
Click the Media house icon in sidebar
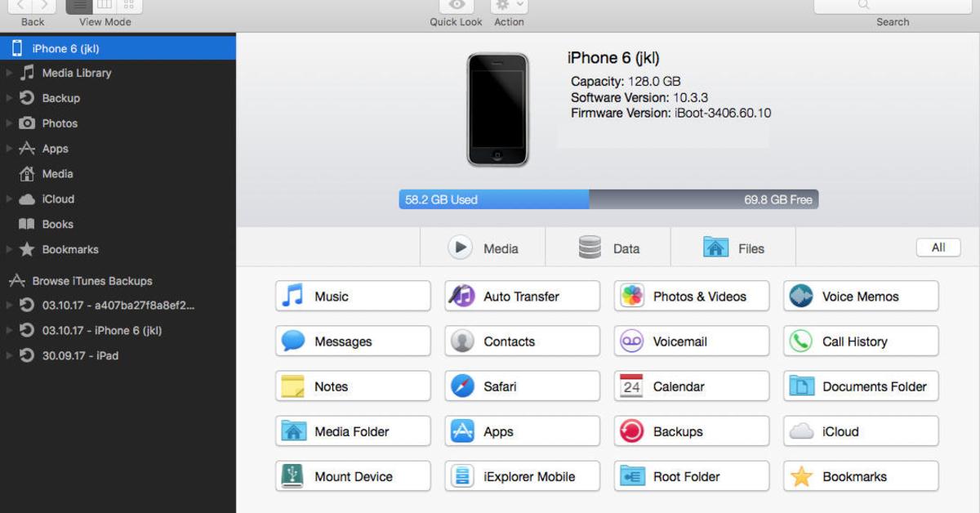pos(27,173)
